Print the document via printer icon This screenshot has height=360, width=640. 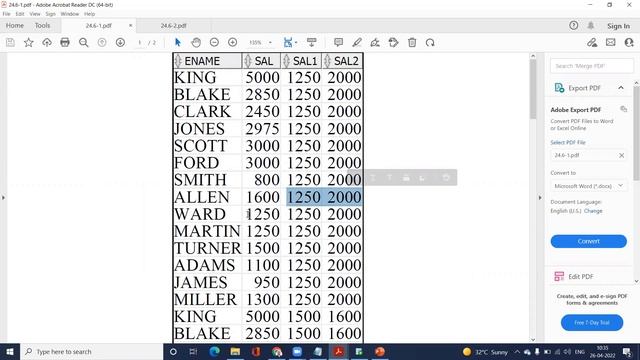click(65, 42)
